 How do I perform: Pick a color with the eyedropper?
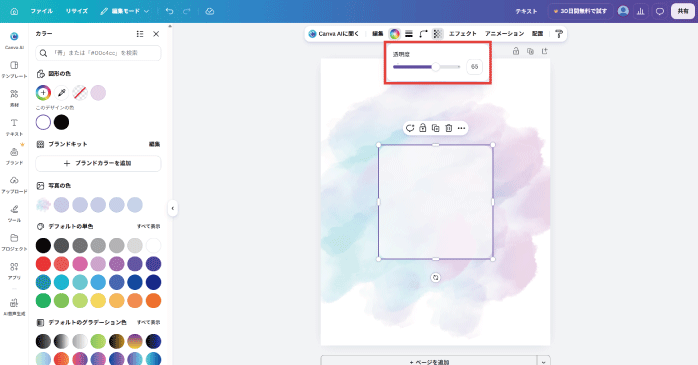(x=61, y=93)
